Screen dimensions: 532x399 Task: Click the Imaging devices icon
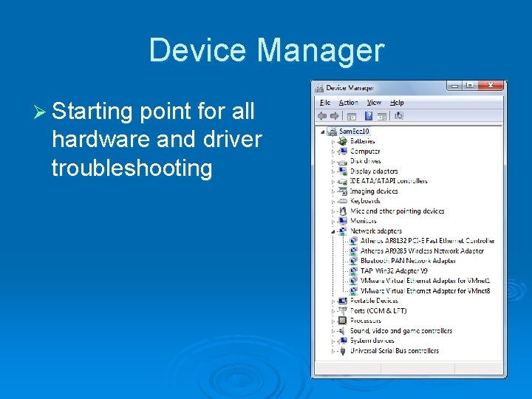coord(343,191)
